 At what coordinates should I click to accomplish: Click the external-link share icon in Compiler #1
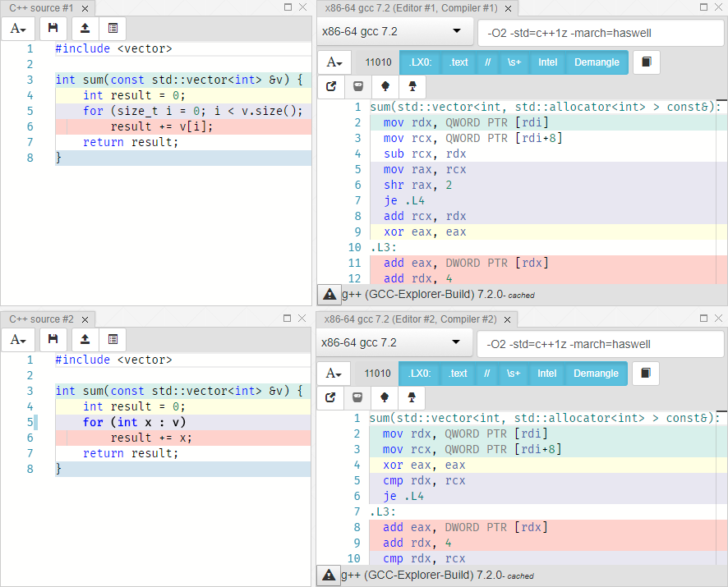pyautogui.click(x=331, y=86)
